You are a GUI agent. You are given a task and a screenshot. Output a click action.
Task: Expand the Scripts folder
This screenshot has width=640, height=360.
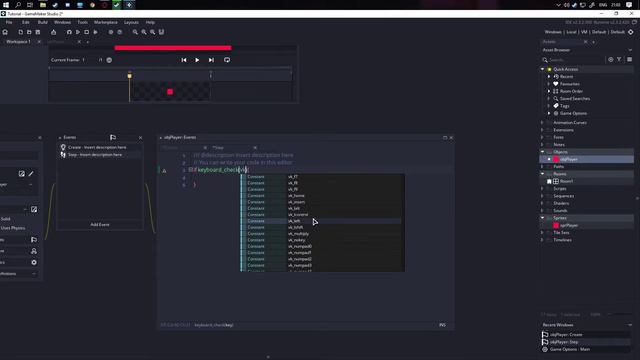tap(542, 189)
